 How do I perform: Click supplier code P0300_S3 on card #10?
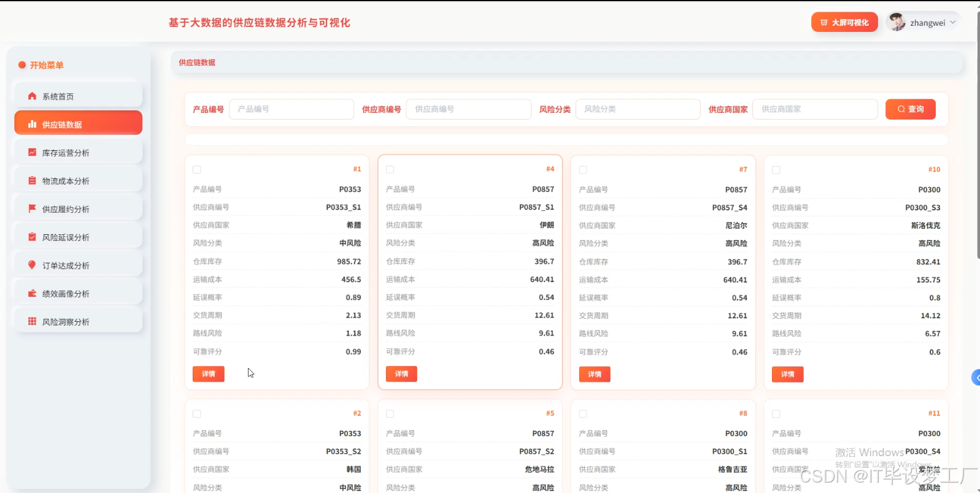click(x=923, y=207)
